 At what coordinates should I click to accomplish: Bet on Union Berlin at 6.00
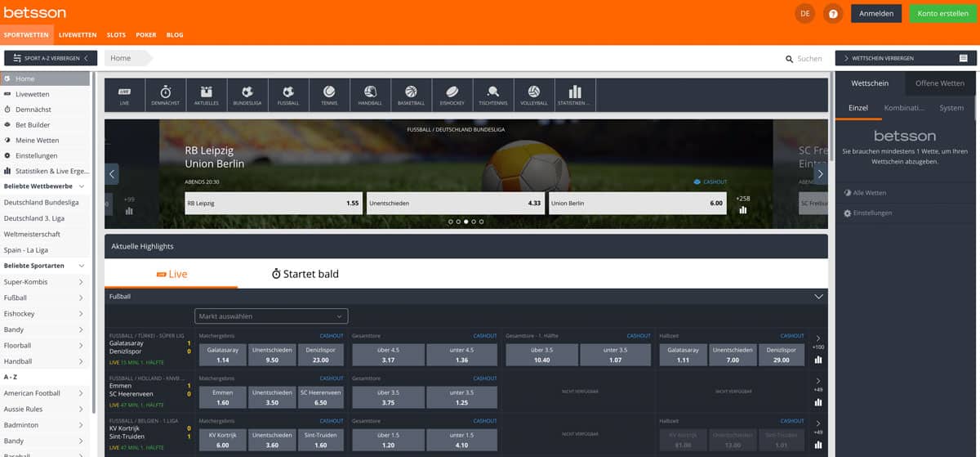coord(638,203)
